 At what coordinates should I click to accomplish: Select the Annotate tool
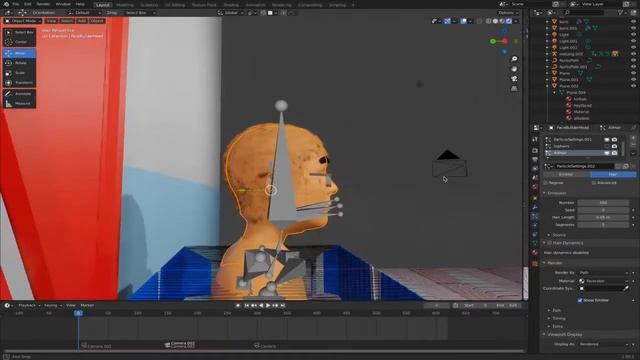coord(20,94)
